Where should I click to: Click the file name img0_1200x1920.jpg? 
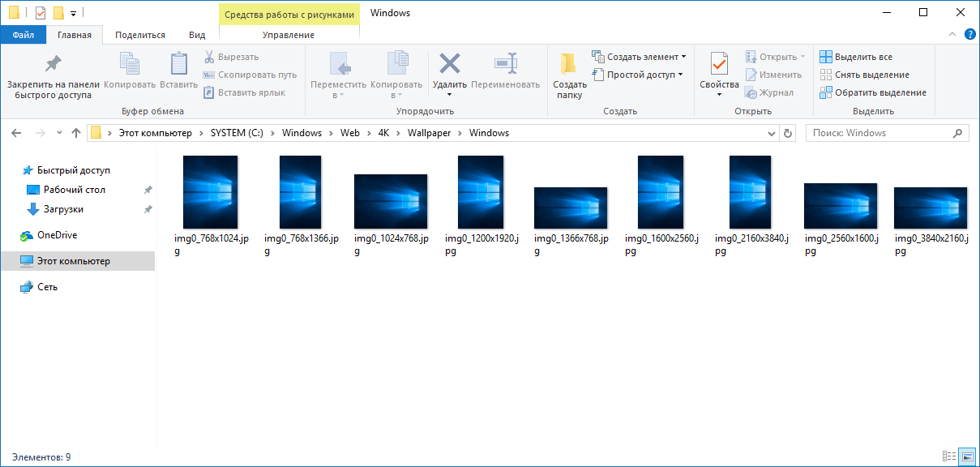tap(481, 245)
